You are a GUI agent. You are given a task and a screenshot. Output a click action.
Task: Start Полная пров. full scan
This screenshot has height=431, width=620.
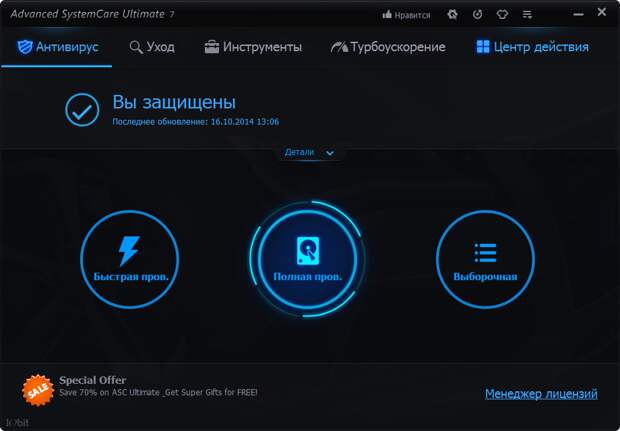(307, 259)
